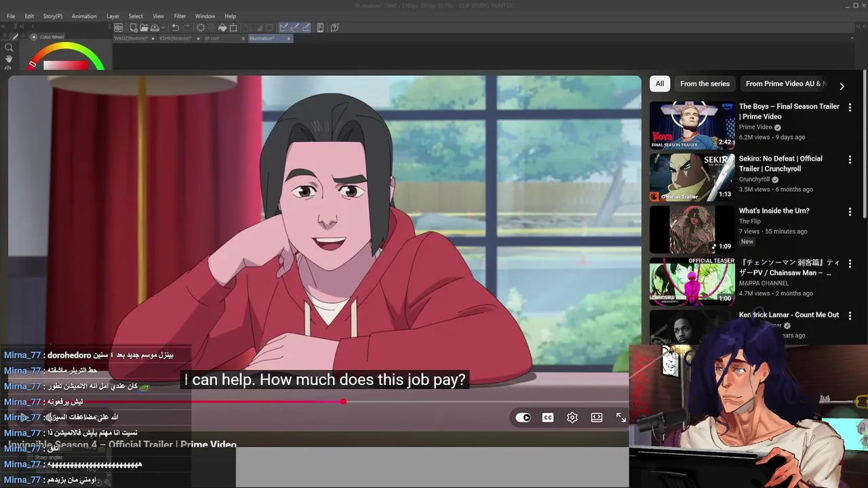Toggle YouTube autoplay switch
Image resolution: width=868 pixels, height=488 pixels.
pyautogui.click(x=524, y=418)
